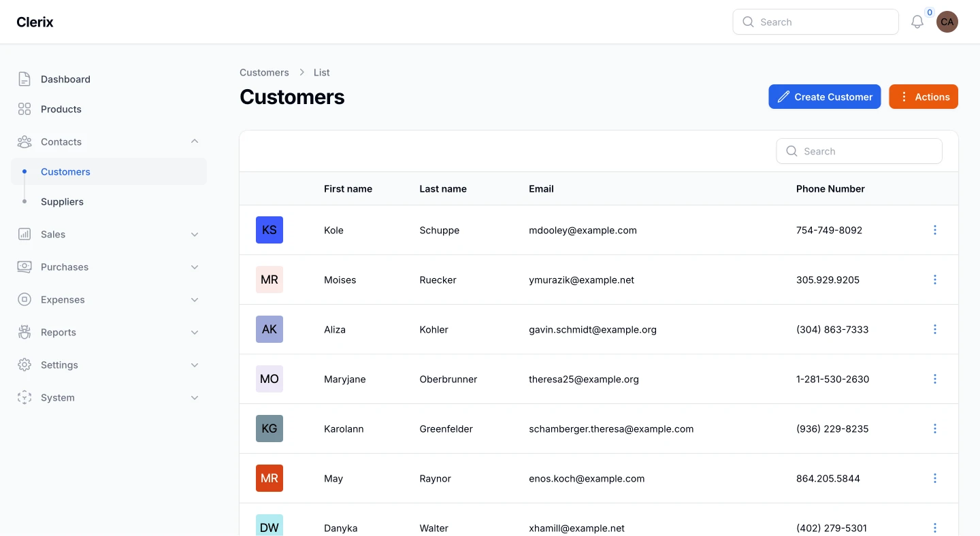Image resolution: width=980 pixels, height=536 pixels.
Task: Click email mdooley@example.com
Action: point(583,230)
